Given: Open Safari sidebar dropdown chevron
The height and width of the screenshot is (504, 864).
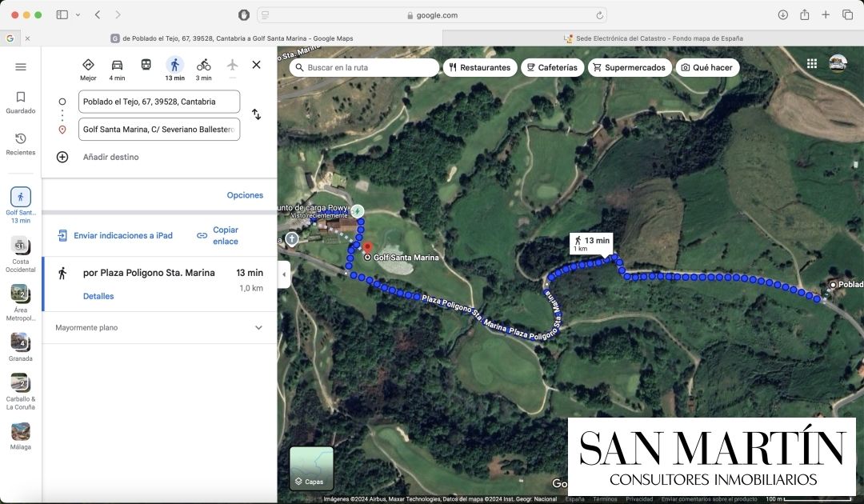Looking at the screenshot, I should click(78, 15).
